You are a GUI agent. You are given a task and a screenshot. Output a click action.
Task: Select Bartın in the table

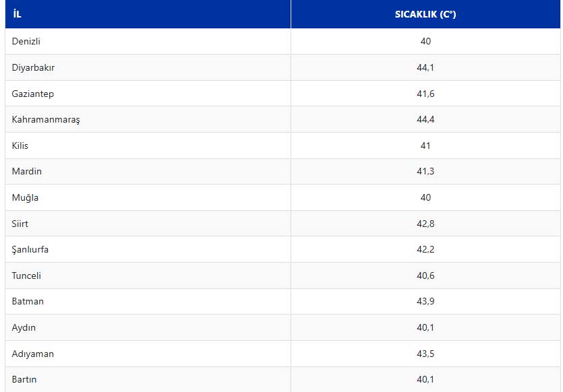pos(24,379)
